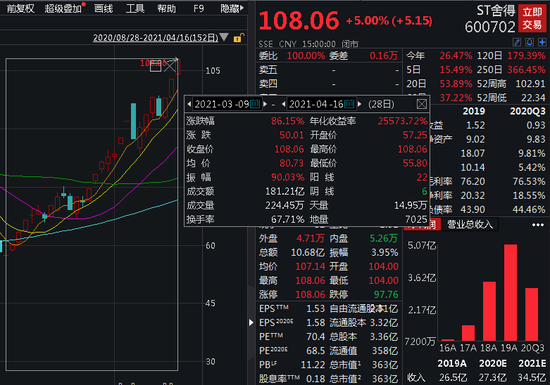Open the calendar picker for end date 2021-04-16
Viewport: 550px width, 385px height.
(349, 104)
